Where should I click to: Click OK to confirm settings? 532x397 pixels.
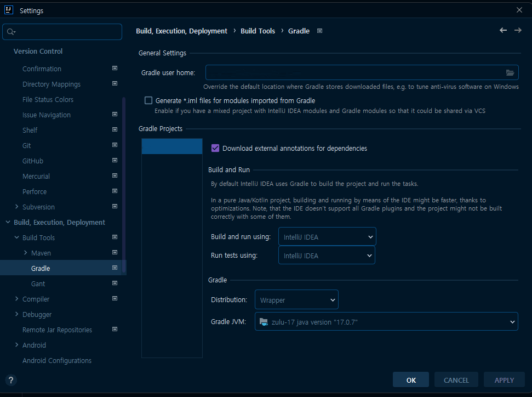[x=411, y=379]
